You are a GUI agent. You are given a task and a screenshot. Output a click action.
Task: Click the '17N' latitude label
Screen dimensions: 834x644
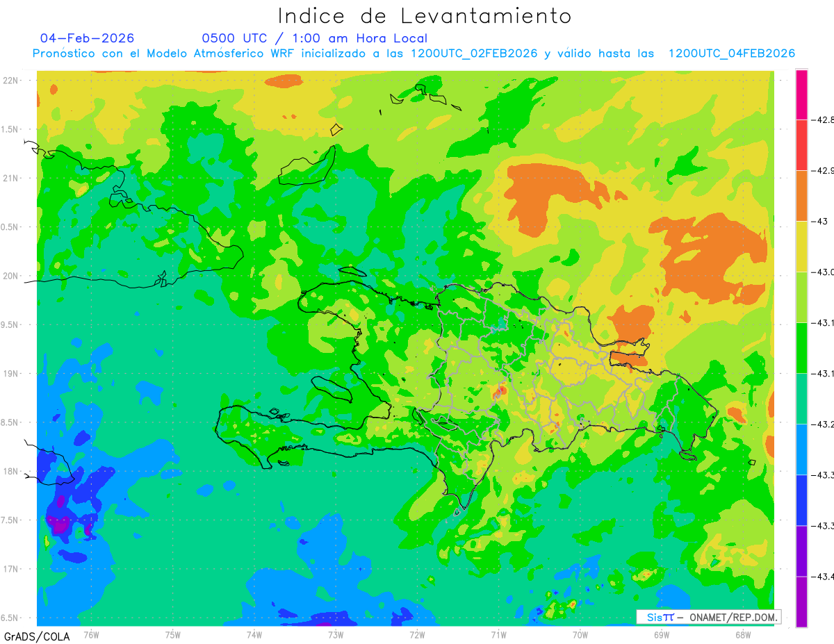tap(11, 569)
